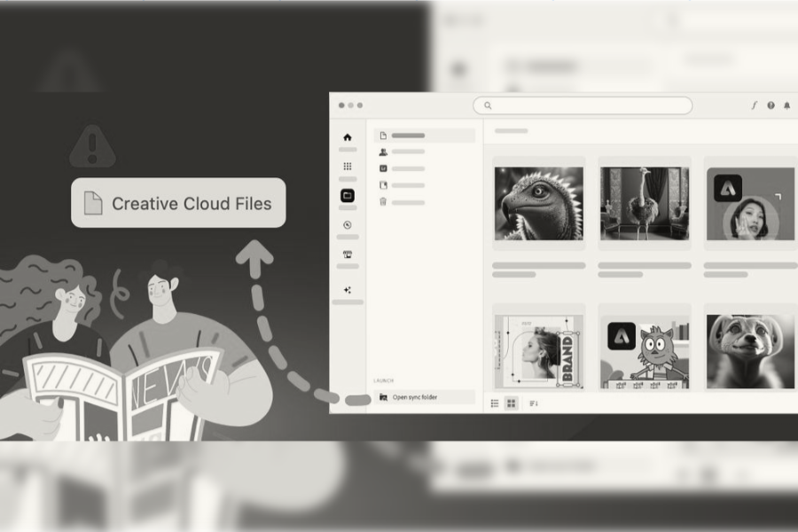The height and width of the screenshot is (532, 798).
Task: Open the lizard creature thumbnail
Action: point(539,203)
